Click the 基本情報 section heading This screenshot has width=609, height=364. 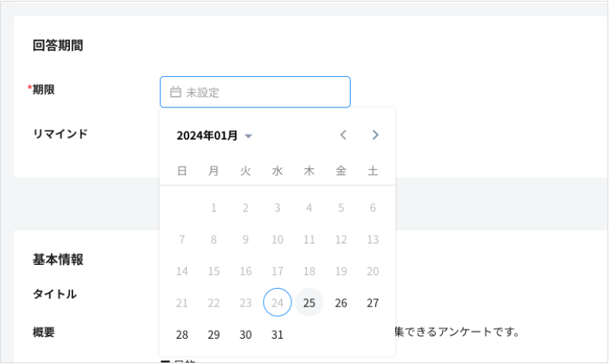pyautogui.click(x=58, y=260)
